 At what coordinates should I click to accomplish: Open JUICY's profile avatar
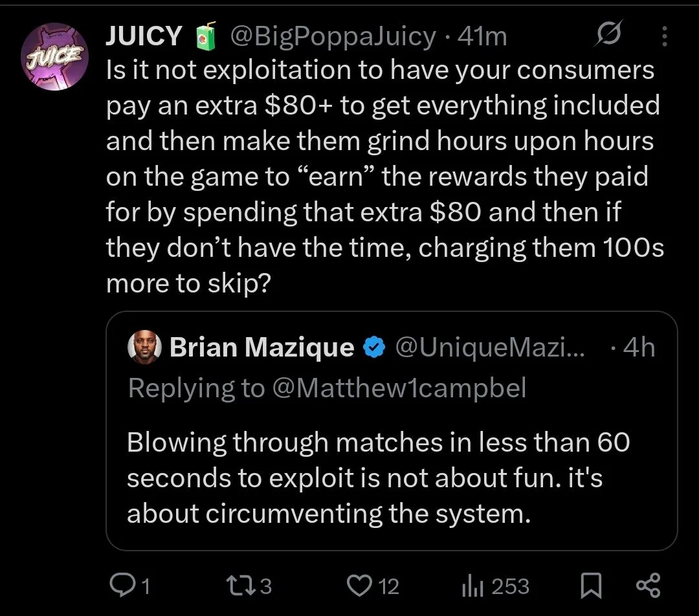point(54,56)
